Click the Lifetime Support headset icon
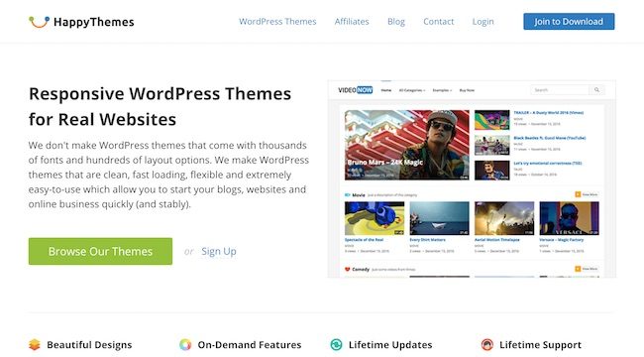Viewport: 644px width, 357px height. click(x=487, y=345)
